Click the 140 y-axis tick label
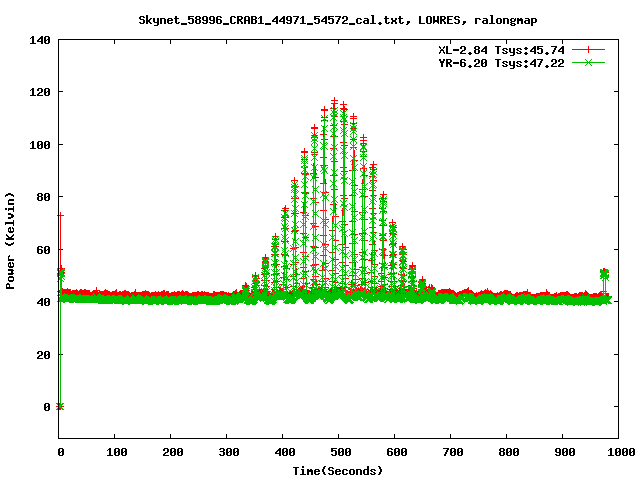 (40, 40)
